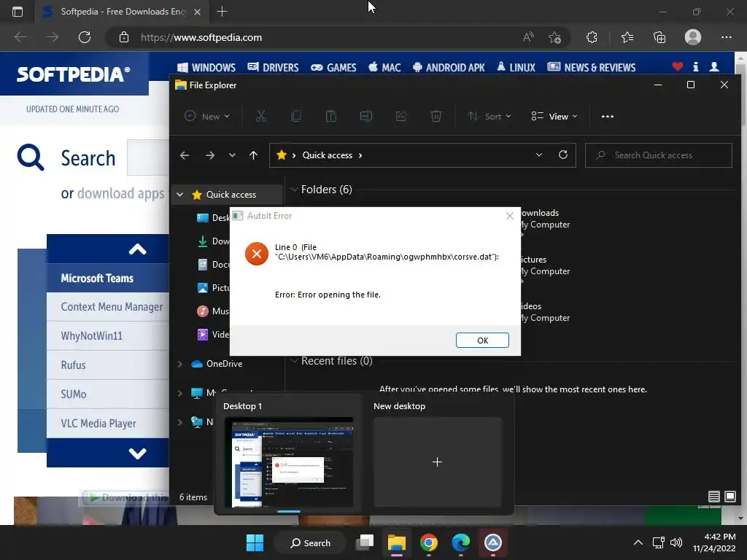Go forward in File Explorer navigation
747x560 pixels.
(209, 155)
